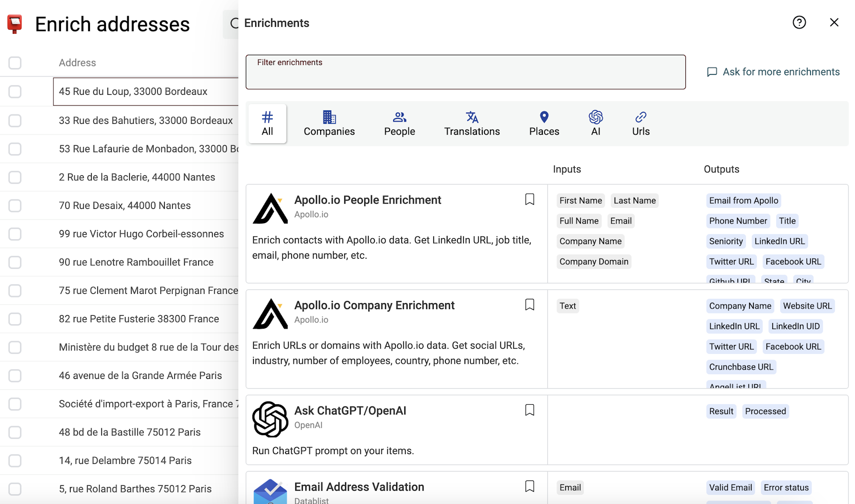Click the Email Address Validation envelope icon
The width and height of the screenshot is (855, 504).
pyautogui.click(x=270, y=492)
